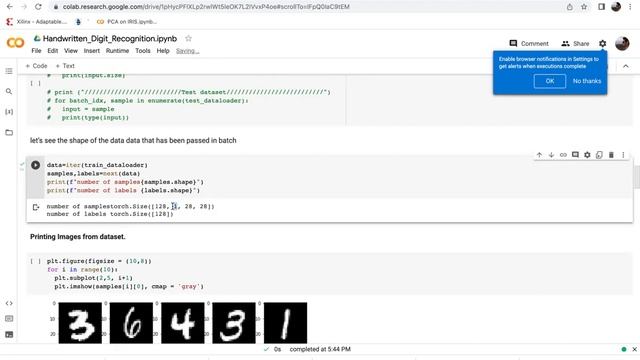The width and height of the screenshot is (640, 360).
Task: Decline notifications with No thanks
Action: (587, 81)
